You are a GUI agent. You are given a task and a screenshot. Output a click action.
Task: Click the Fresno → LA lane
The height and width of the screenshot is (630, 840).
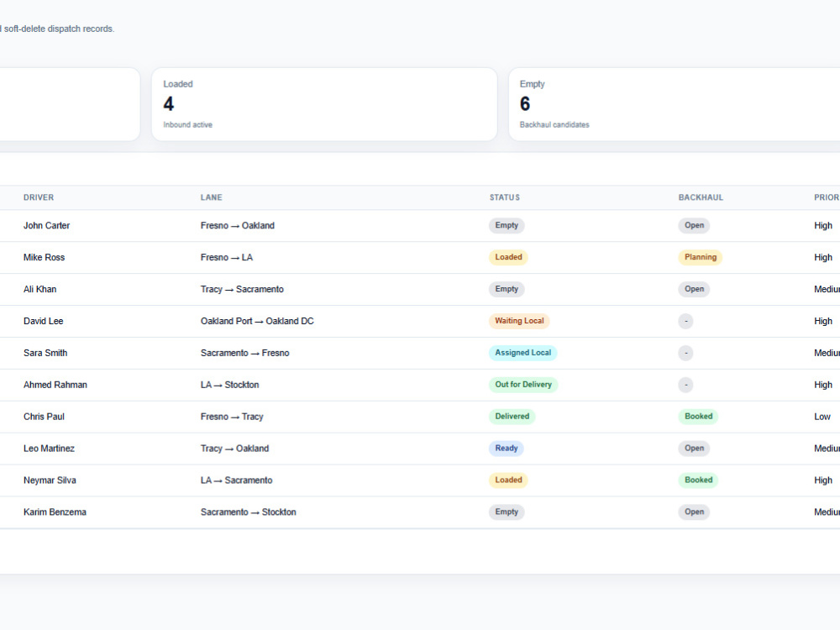[x=227, y=257]
